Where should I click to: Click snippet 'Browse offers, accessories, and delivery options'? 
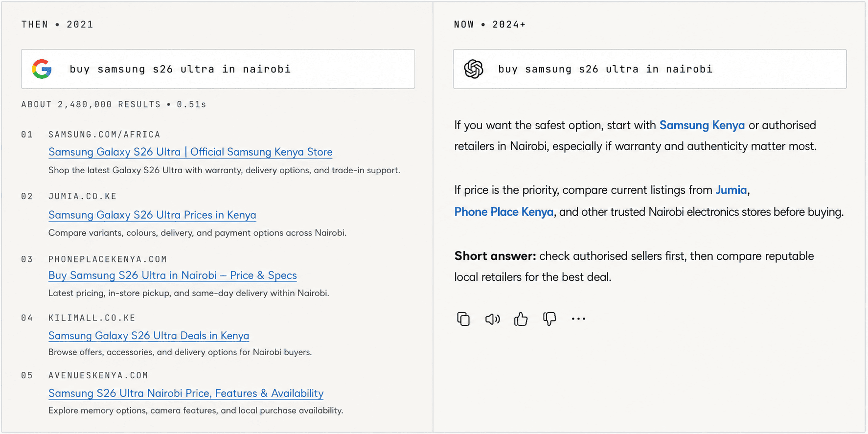click(x=180, y=352)
